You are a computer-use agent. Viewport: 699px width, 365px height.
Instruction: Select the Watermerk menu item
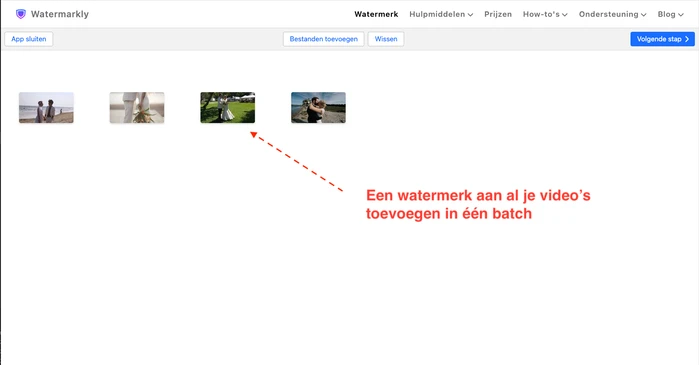coord(376,14)
